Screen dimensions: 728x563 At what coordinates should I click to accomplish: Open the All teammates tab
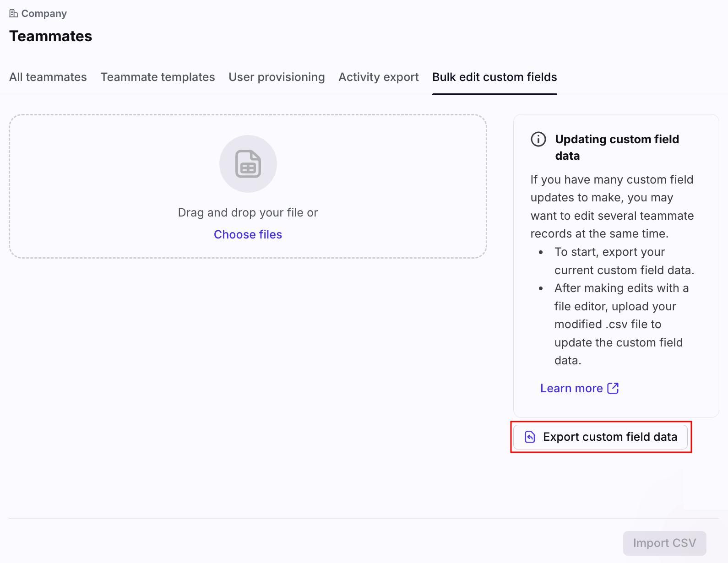[x=48, y=77]
